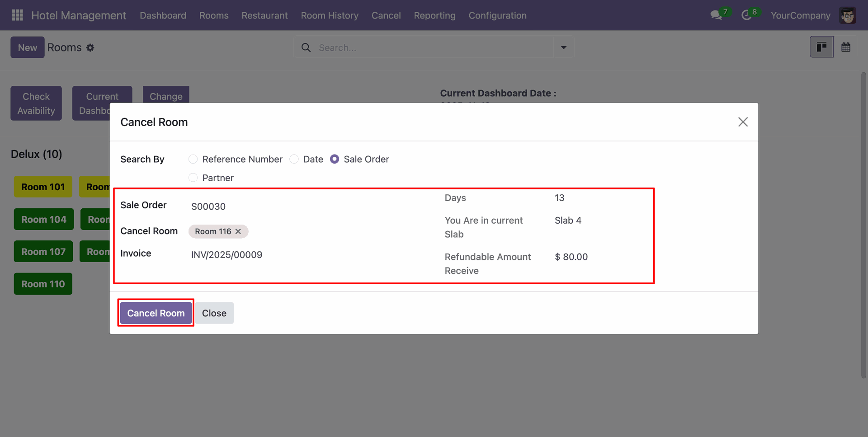Open the chat messages icon
This screenshot has height=437, width=868.
(x=716, y=15)
